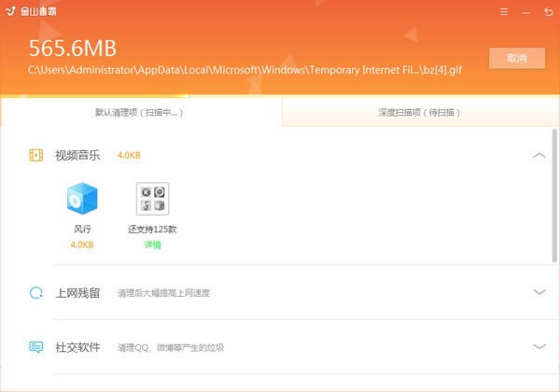Collapse the 视频音乐 section
Viewport: 560px width, 392px height.
tap(539, 155)
